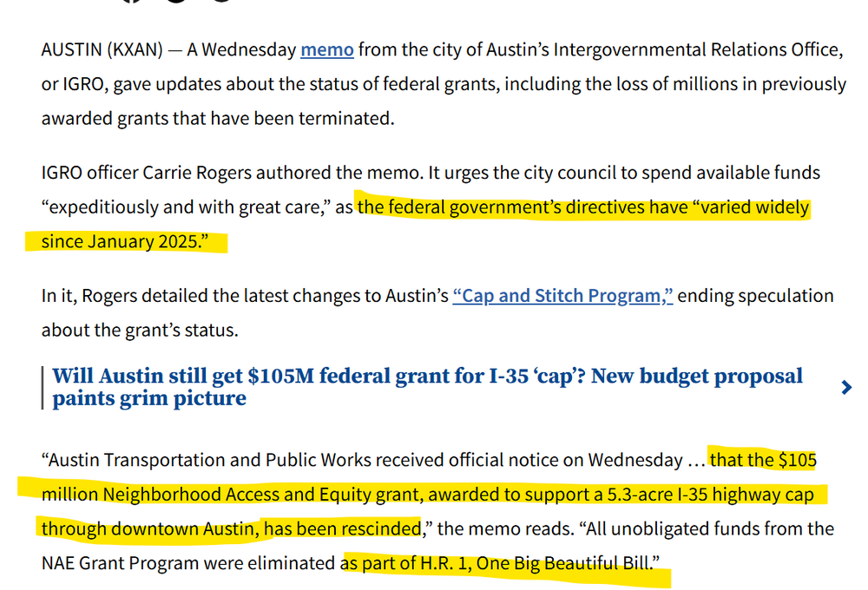Click the quote "expeditiously and with great care"

click(x=185, y=208)
